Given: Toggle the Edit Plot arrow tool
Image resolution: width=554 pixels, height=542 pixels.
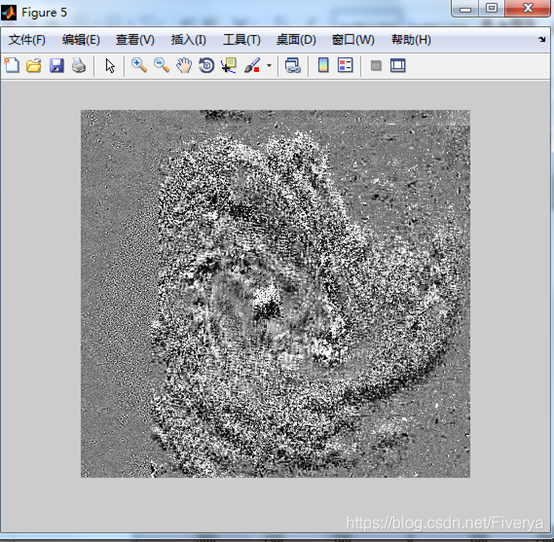Looking at the screenshot, I should (110, 66).
